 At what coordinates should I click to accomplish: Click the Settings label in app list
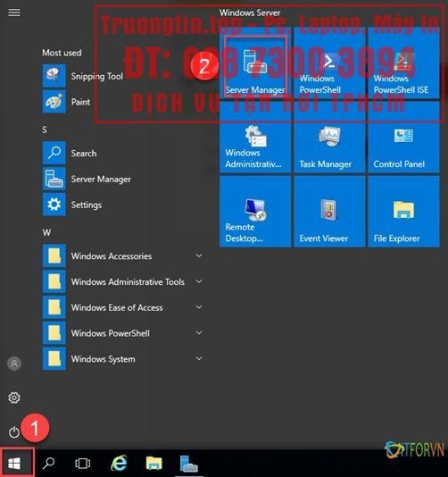[x=87, y=205]
